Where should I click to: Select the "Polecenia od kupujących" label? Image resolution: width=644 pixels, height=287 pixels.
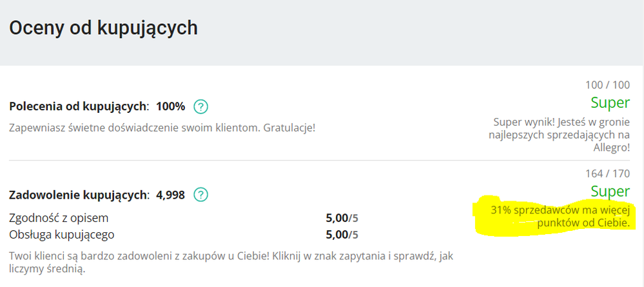pyautogui.click(x=79, y=106)
